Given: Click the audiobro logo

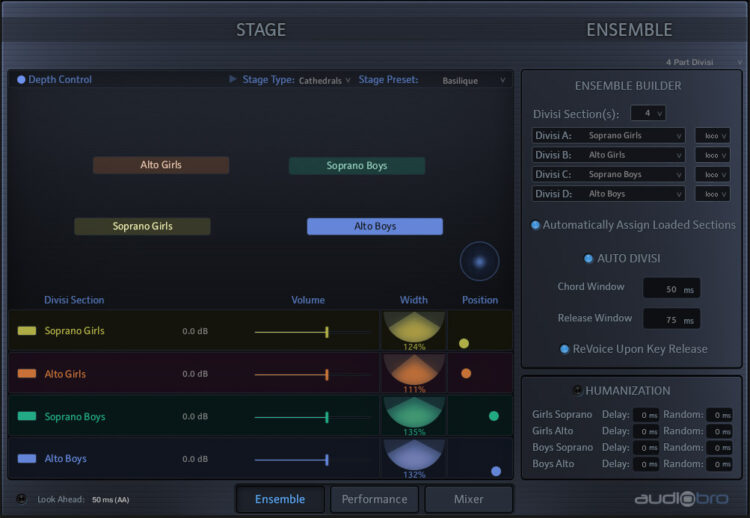Looking at the screenshot, I should 681,499.
